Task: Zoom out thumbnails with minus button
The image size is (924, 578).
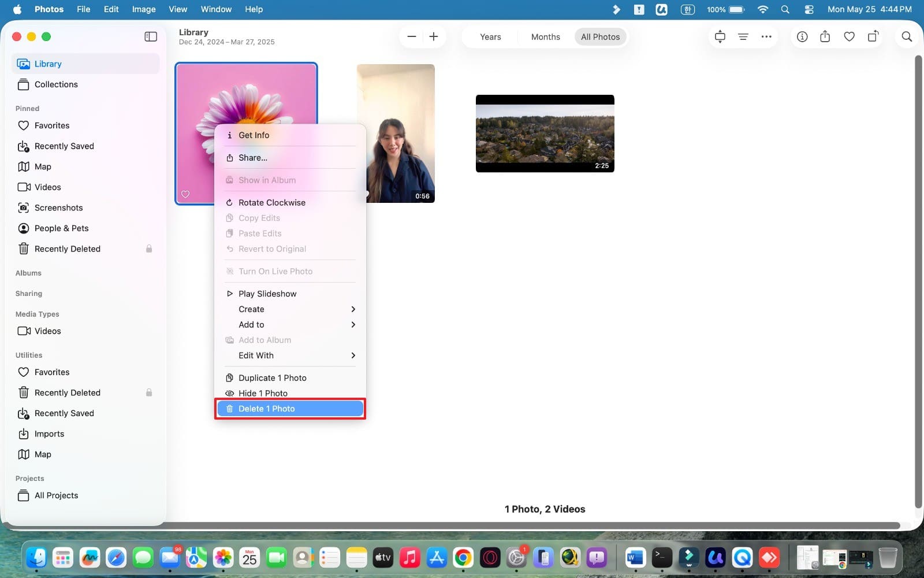Action: (x=412, y=36)
